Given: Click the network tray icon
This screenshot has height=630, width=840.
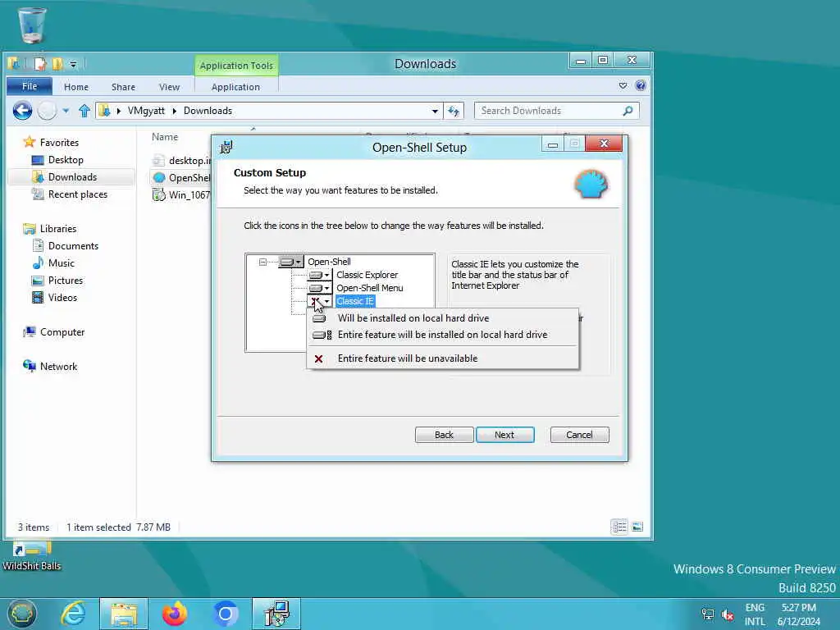Looking at the screenshot, I should (708, 614).
